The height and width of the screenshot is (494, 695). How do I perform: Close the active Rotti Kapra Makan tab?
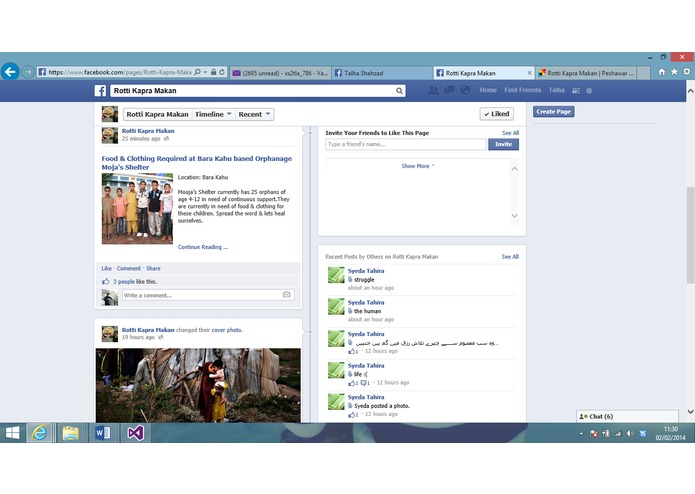coord(529,73)
